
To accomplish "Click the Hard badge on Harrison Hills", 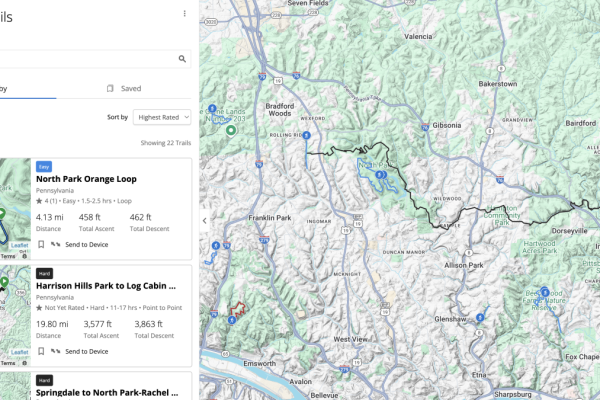I will 44,273.
